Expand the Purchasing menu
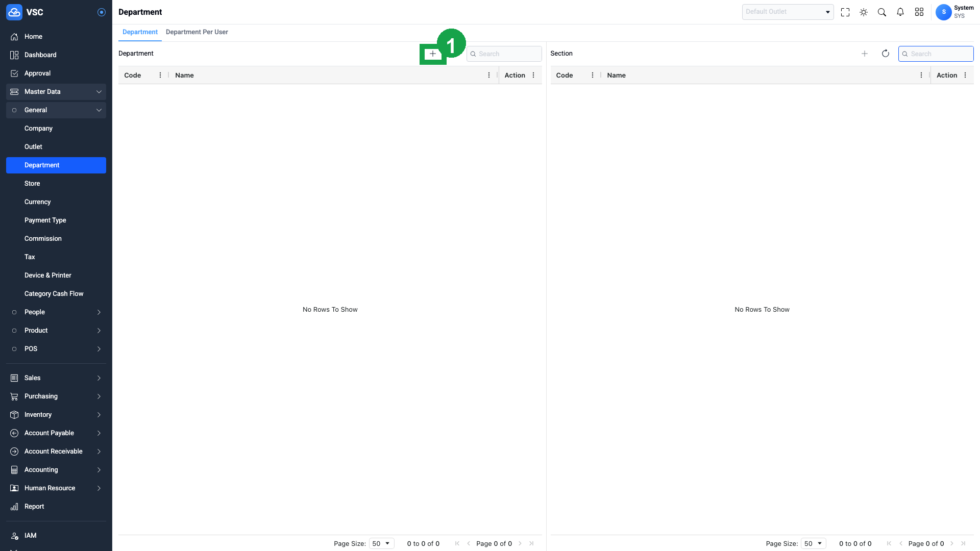The image size is (980, 551). [56, 396]
